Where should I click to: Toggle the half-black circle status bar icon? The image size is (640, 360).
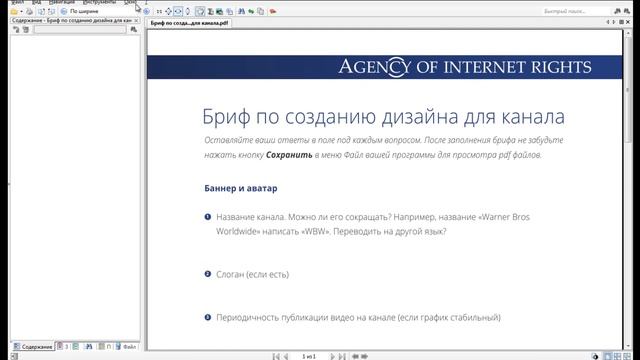(595, 356)
